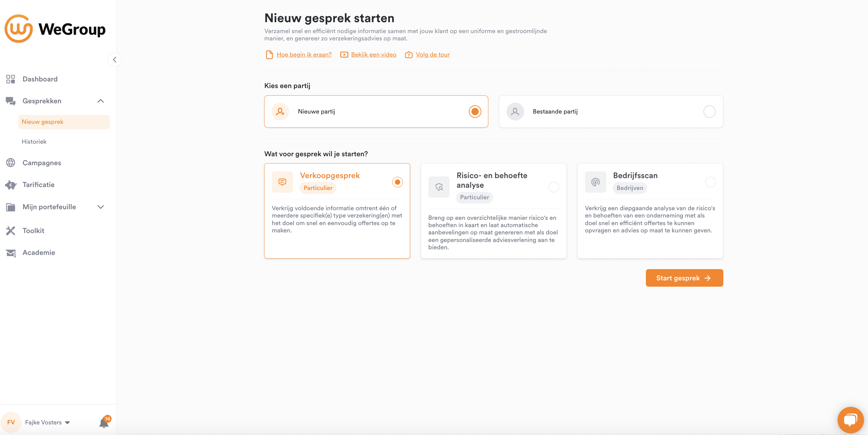Collapse the Gesprekken menu chevron
This screenshot has width=868, height=435.
[100, 101]
